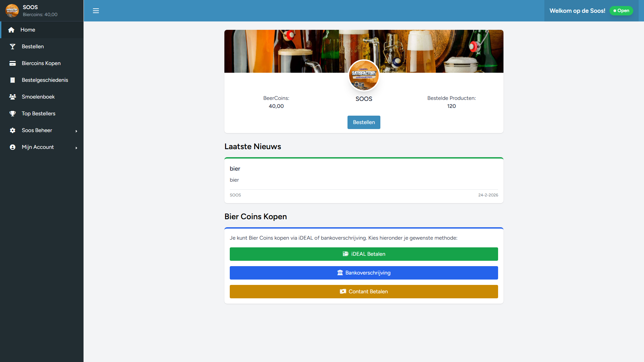Open Bestelgeschiedenis from the sidebar
The image size is (644, 362).
pos(45,80)
